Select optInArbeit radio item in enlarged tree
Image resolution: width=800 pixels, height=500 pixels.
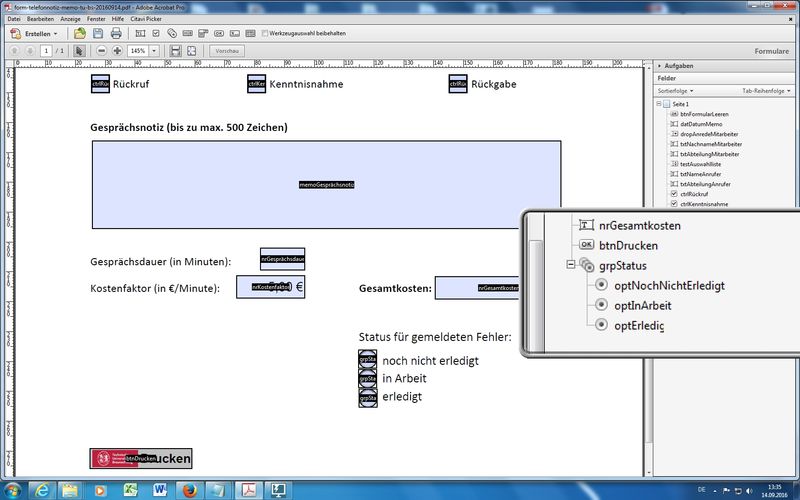pos(642,305)
